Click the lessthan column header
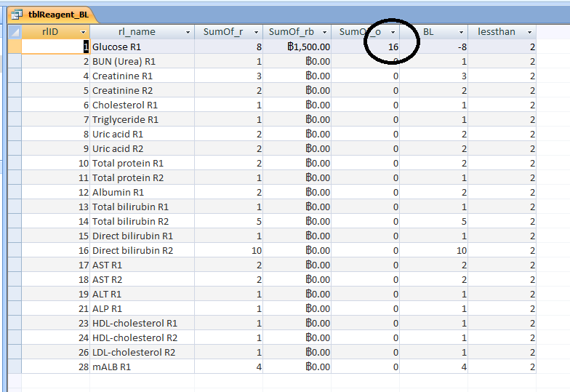Screen dimensions: 570x392 coord(502,32)
